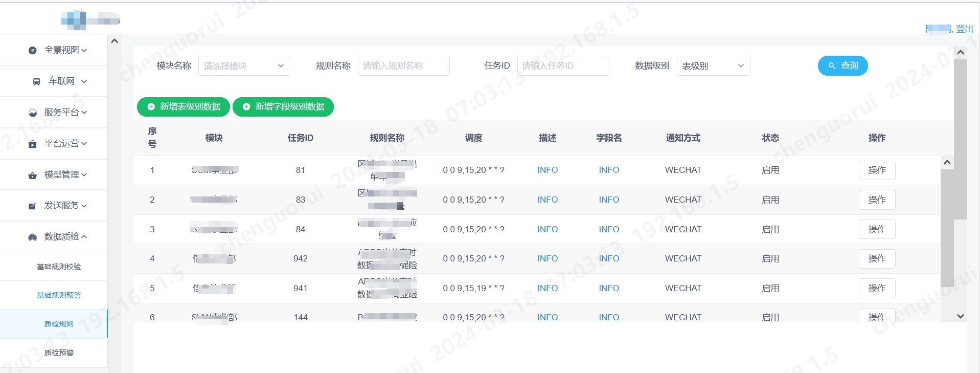
Task: Click the 平台运营 bag icon
Action: [33, 144]
